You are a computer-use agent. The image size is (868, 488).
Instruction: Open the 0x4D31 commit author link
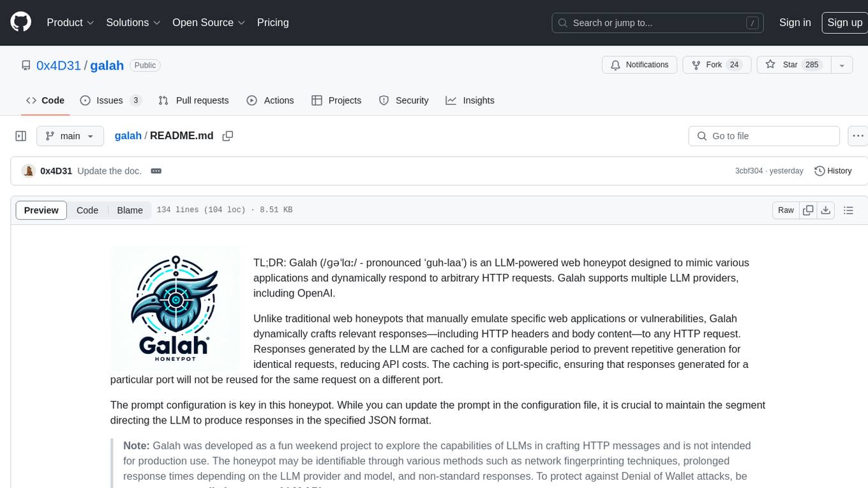56,171
